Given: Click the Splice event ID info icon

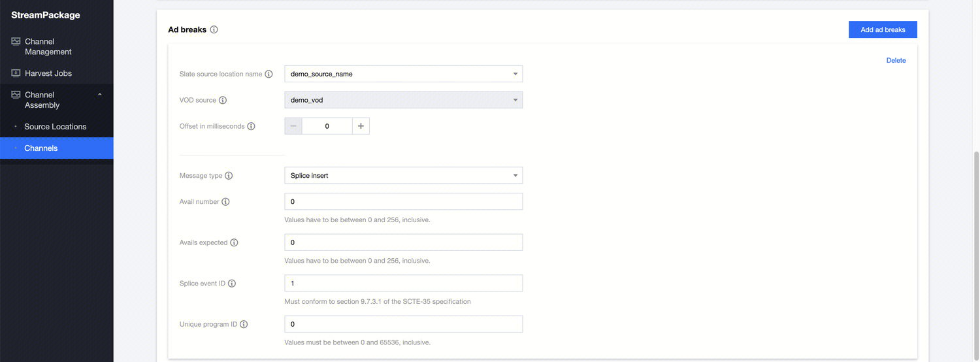Looking at the screenshot, I should (232, 284).
